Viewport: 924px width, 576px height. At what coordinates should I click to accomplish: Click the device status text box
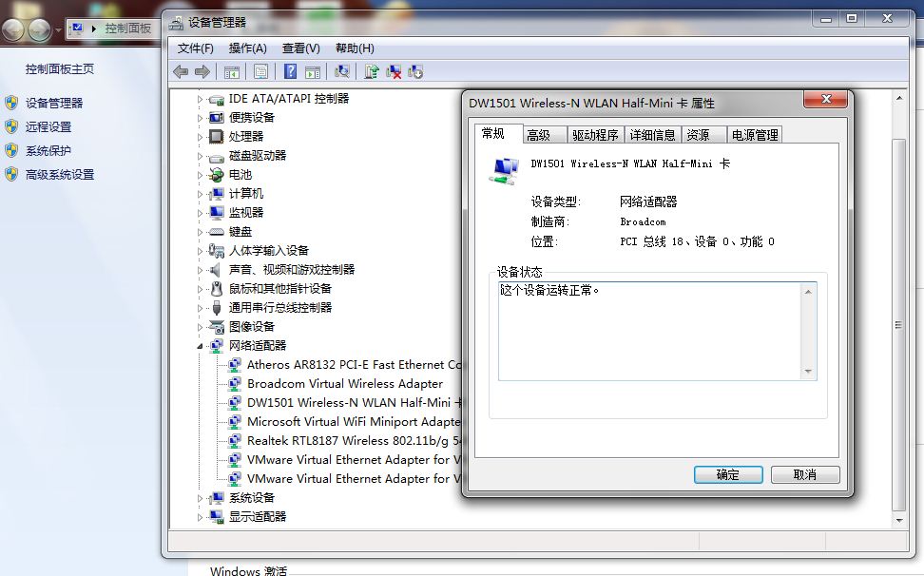(x=657, y=331)
